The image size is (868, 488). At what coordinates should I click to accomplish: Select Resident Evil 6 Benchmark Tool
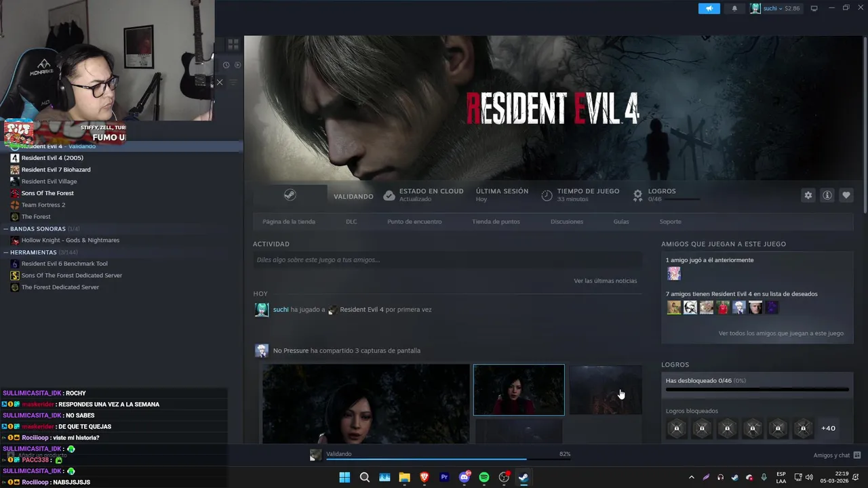tap(64, 264)
